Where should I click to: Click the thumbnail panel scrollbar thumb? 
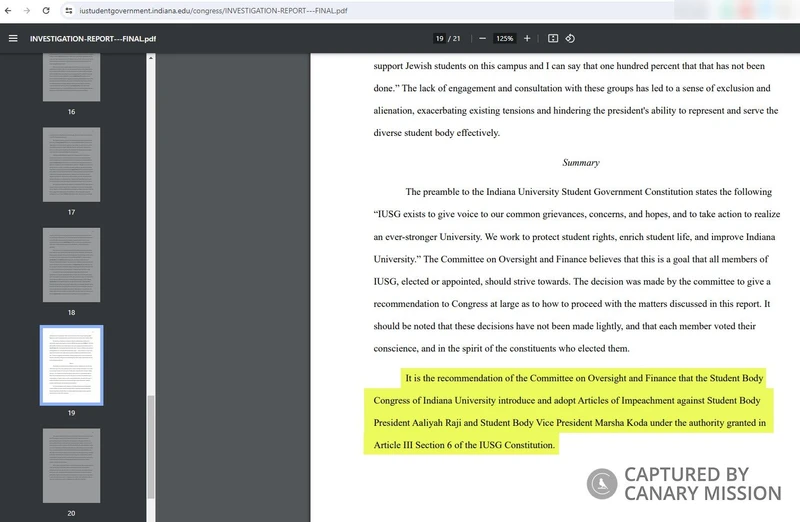tap(151, 445)
